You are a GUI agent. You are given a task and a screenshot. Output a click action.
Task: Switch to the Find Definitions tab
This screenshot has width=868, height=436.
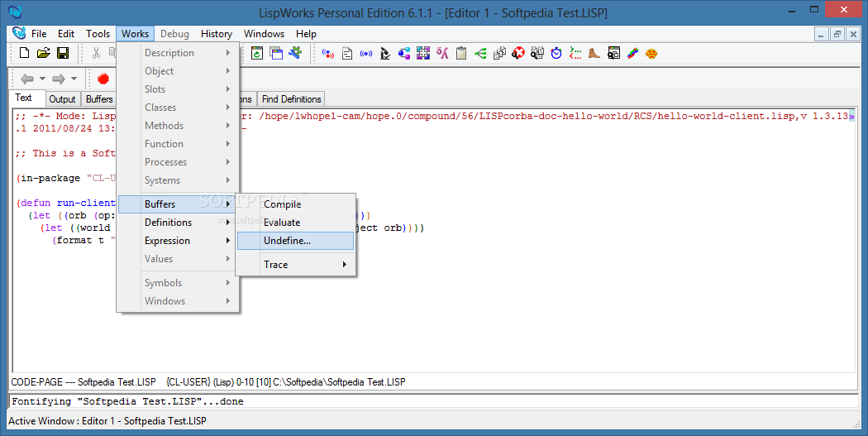coord(291,99)
